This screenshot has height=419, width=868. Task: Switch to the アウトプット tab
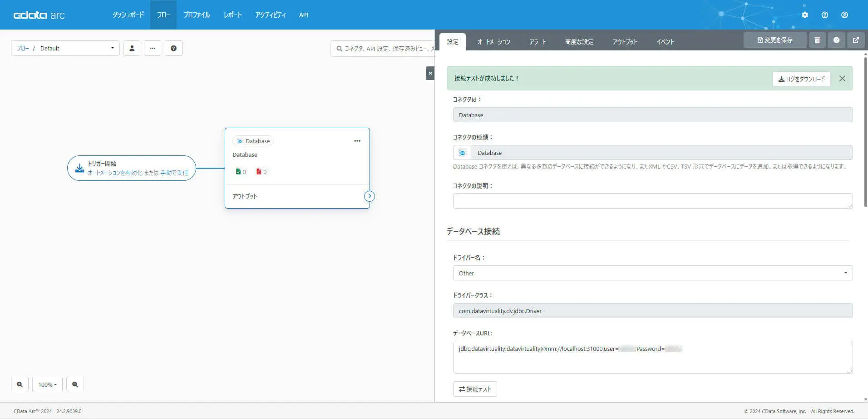click(625, 42)
